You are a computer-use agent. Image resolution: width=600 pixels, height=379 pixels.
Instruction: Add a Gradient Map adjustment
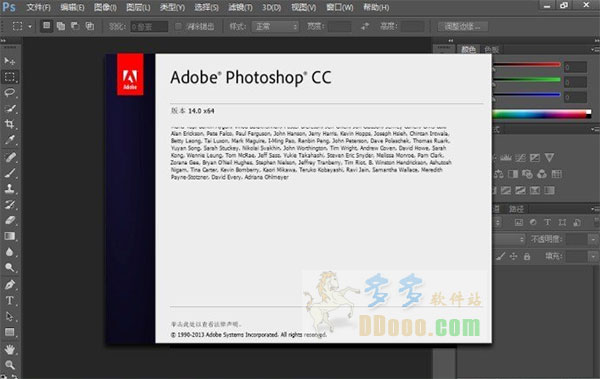pos(549,190)
